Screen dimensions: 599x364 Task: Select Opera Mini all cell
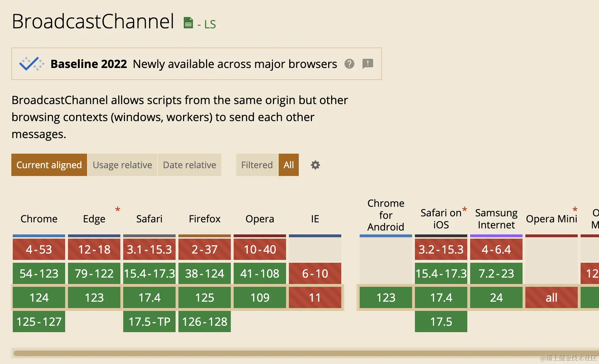coord(552,297)
